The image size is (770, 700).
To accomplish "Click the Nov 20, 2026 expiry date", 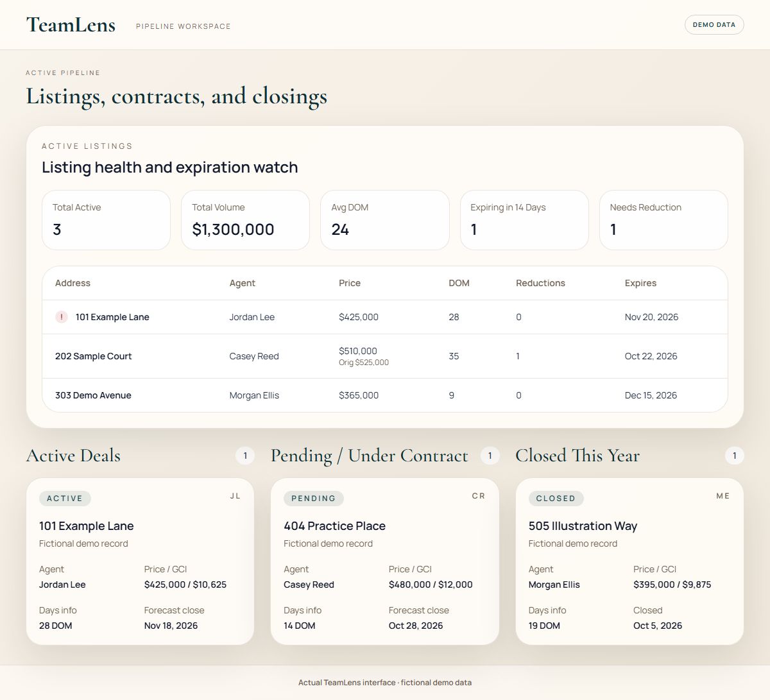I will (651, 317).
